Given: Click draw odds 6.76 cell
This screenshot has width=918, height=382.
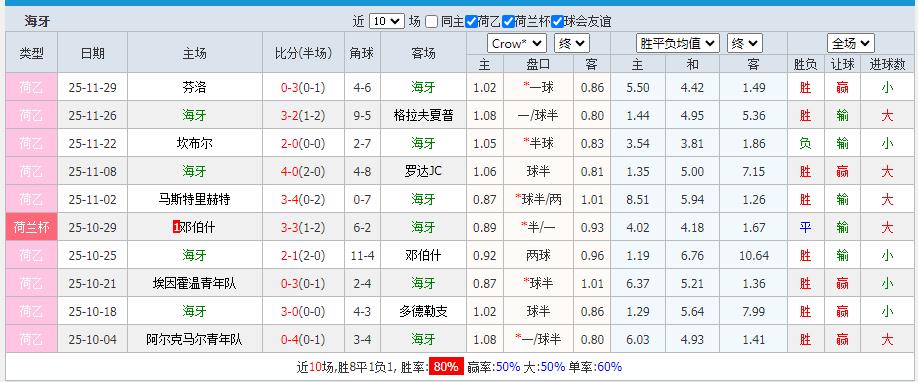Looking at the screenshot, I should coord(693,255).
